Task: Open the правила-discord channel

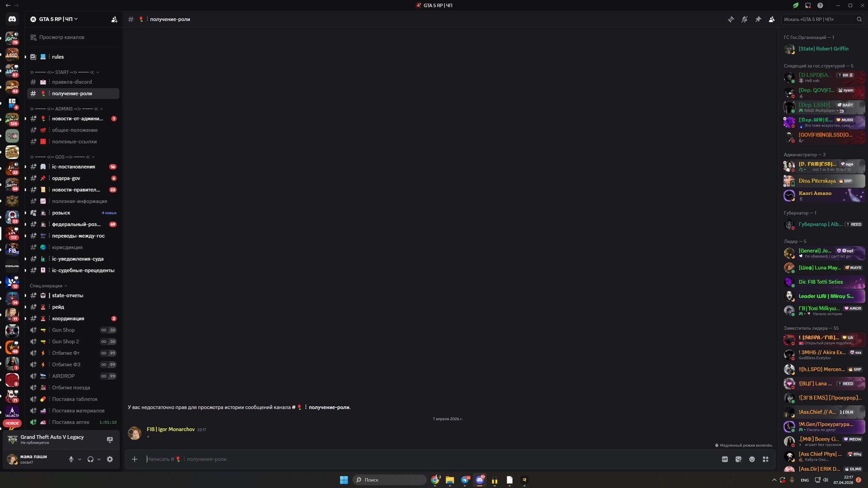Action: coord(72,82)
